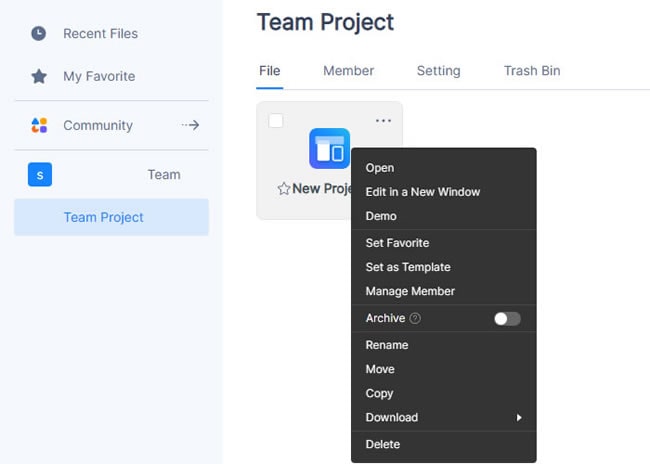Select Team Project in sidebar
This screenshot has height=464, width=650.
tap(111, 217)
